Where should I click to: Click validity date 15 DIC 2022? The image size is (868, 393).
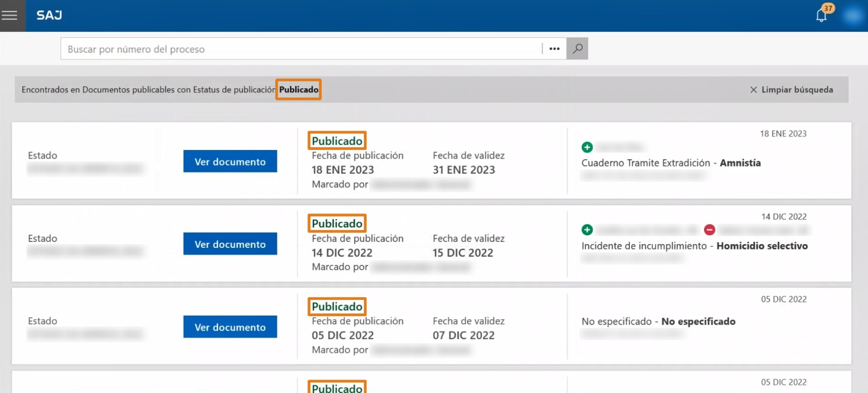tap(463, 253)
